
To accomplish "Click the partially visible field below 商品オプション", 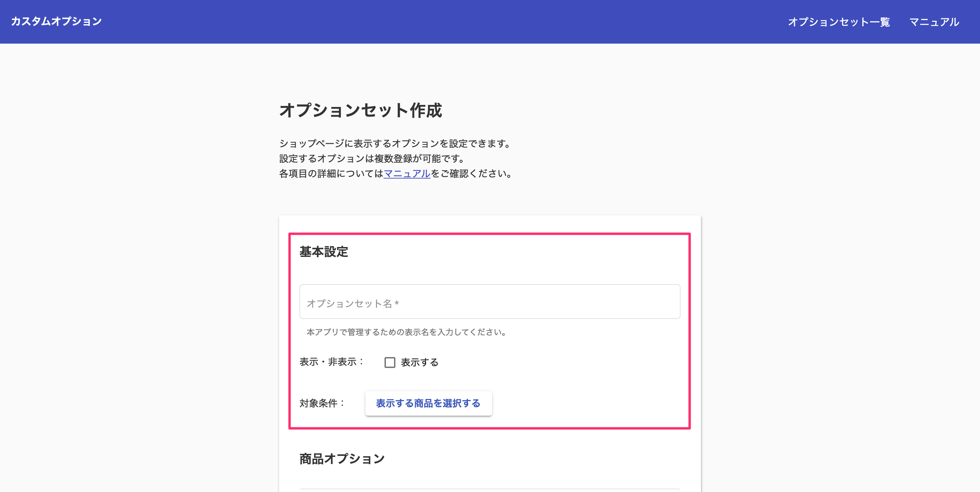I will point(490,490).
